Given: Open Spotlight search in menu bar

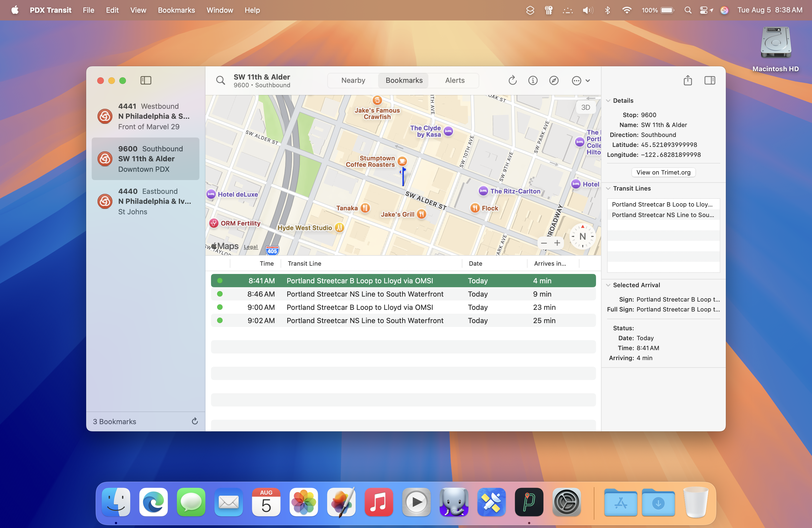Looking at the screenshot, I should tap(688, 10).
